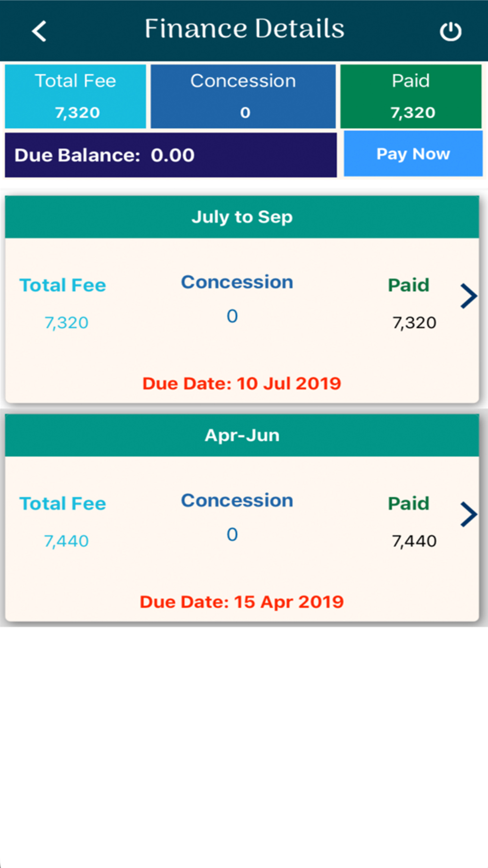This screenshot has width=488, height=868.
Task: Open the July to Sep header
Action: [x=242, y=217]
